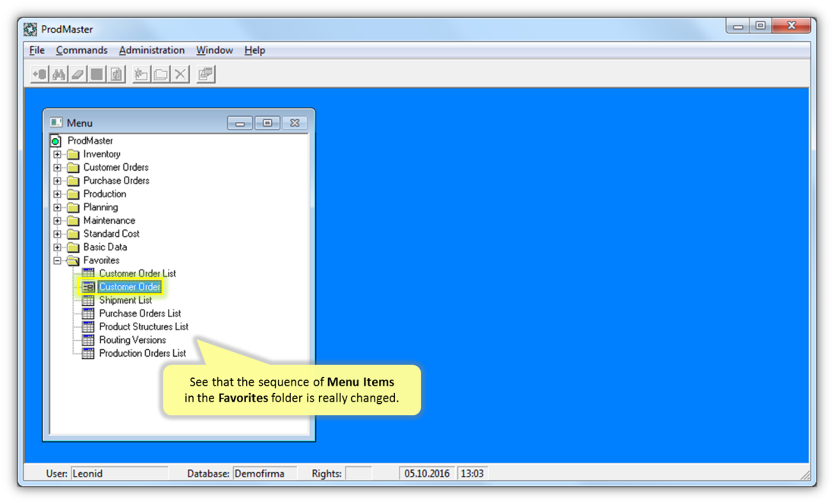Click the binoculars search toolbar icon
The height and width of the screenshot is (504, 834).
[x=58, y=74]
